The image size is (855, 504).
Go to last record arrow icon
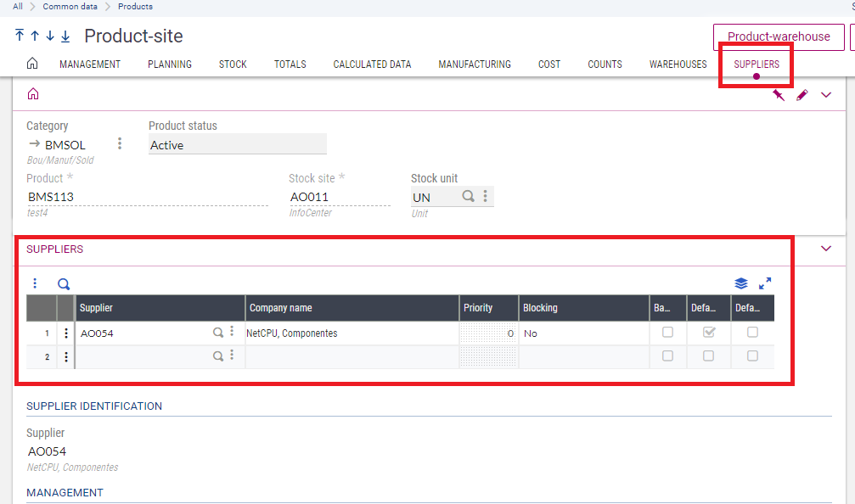click(65, 36)
